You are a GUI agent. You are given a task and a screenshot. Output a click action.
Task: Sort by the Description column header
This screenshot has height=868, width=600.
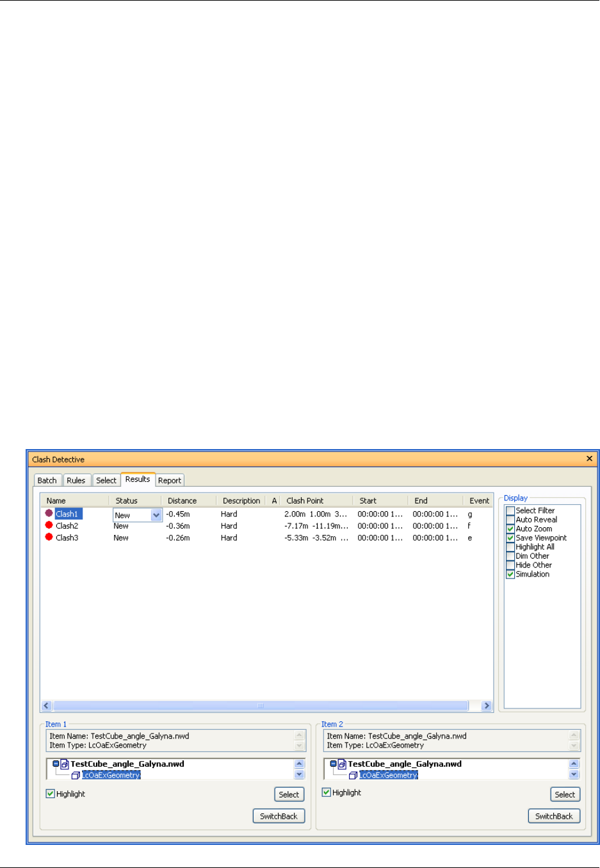pos(241,501)
